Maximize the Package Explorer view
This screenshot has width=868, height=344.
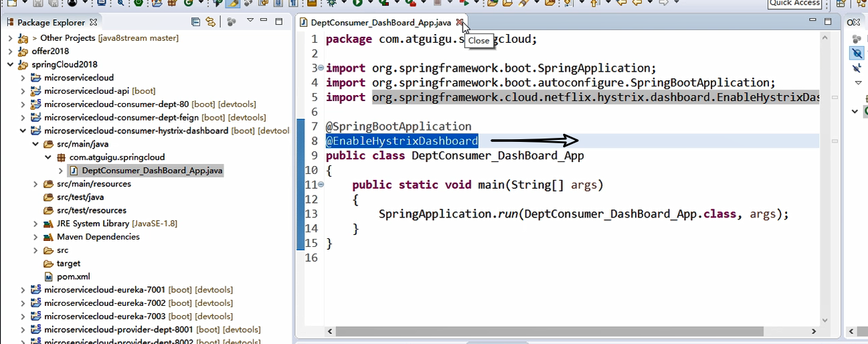pyautogui.click(x=279, y=21)
